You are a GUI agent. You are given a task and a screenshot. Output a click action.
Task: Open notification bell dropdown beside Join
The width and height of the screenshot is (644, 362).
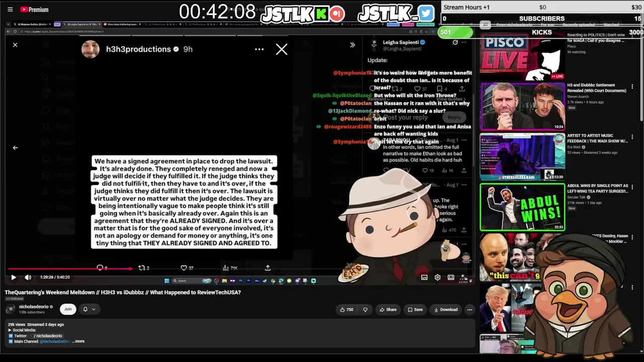tap(89, 309)
